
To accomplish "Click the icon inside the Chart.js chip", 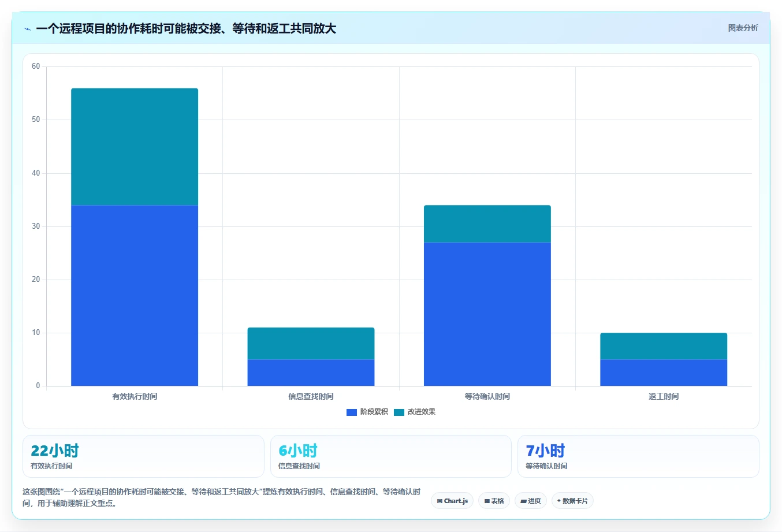I will (440, 501).
